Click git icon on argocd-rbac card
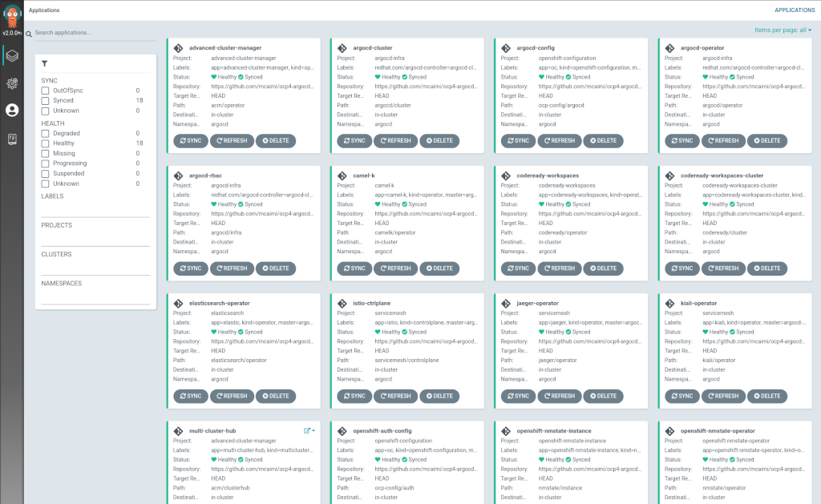 point(178,175)
